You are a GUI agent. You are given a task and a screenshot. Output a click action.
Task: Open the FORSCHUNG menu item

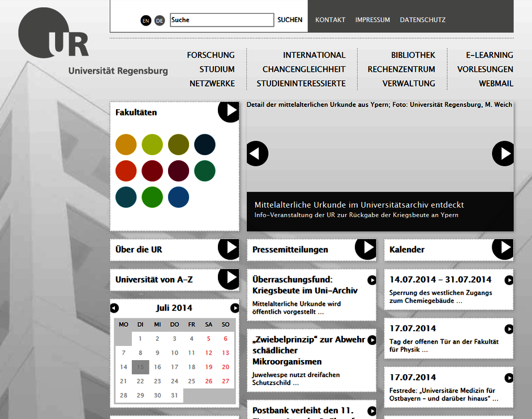coord(211,55)
